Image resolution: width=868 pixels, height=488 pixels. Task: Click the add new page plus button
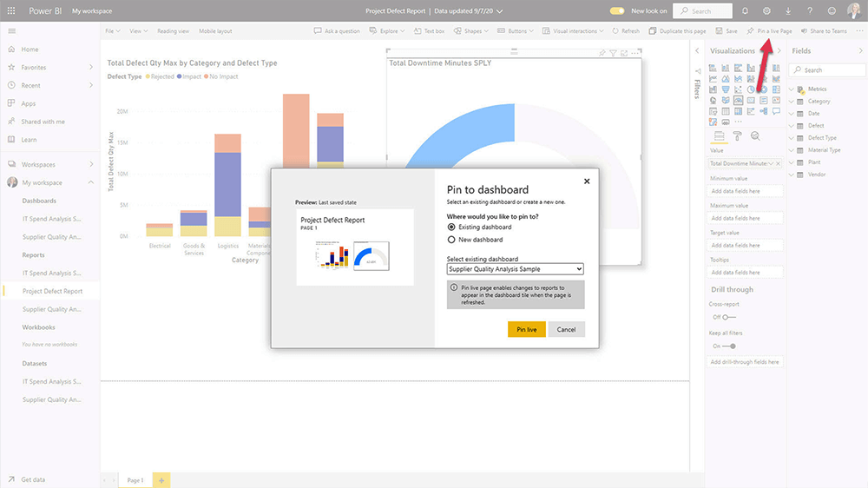pyautogui.click(x=161, y=480)
